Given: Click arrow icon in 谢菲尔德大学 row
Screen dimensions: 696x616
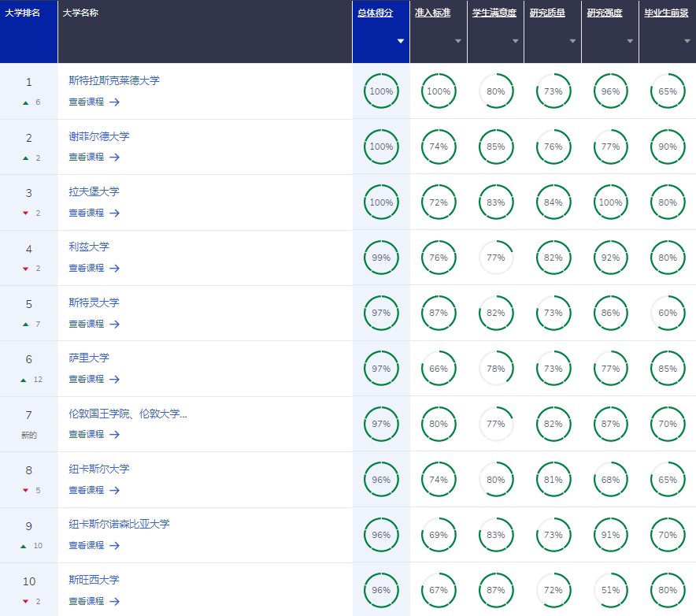Looking at the screenshot, I should point(114,158).
